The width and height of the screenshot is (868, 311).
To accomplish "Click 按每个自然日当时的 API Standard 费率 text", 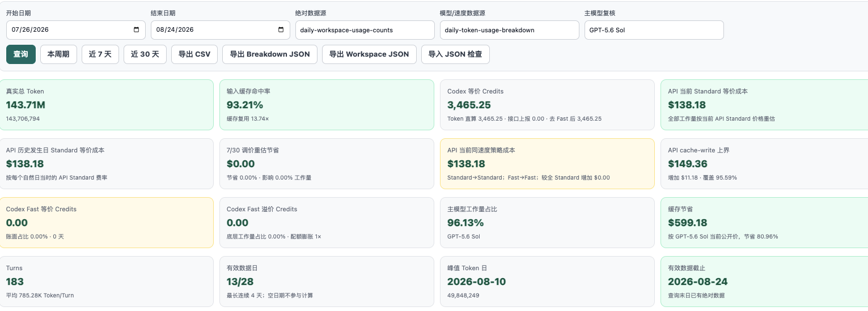I will pos(57,178).
